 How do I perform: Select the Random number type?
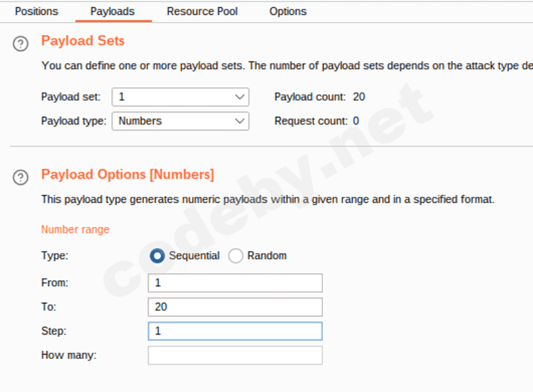(236, 256)
